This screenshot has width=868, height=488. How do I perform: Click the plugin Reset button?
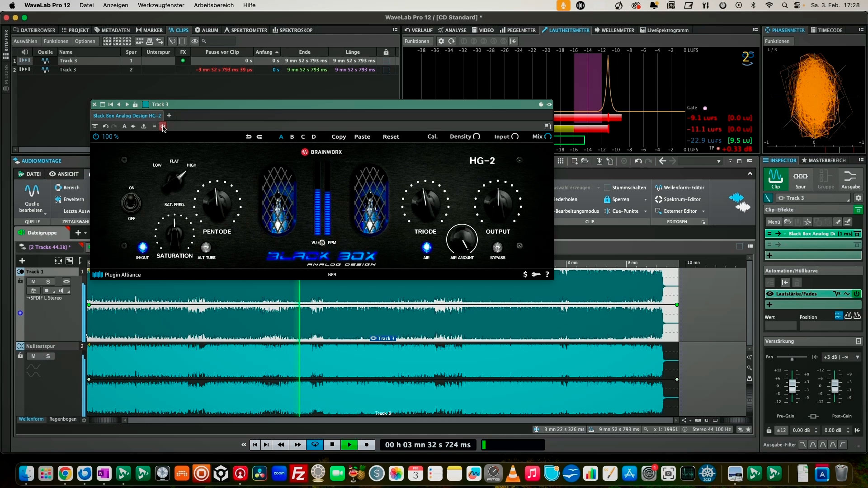[391, 136]
